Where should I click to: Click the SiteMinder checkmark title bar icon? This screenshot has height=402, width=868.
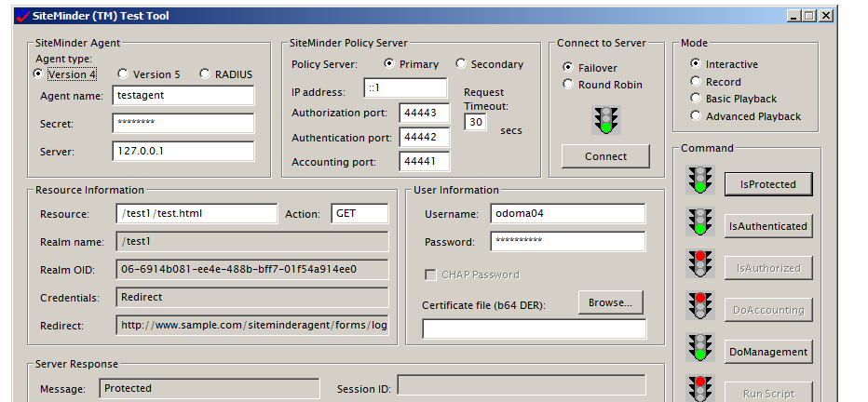pos(22,16)
